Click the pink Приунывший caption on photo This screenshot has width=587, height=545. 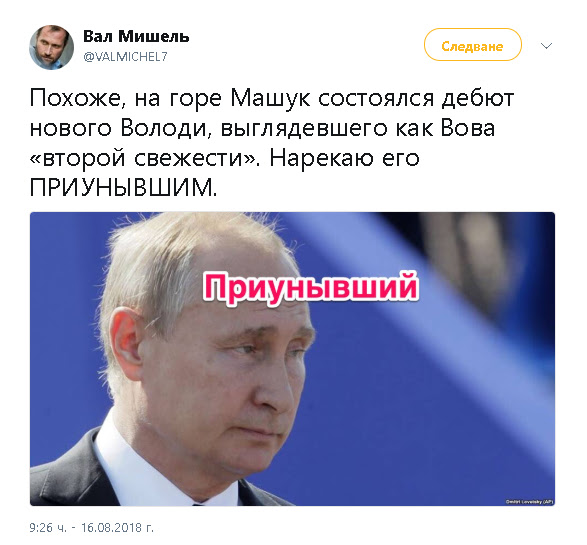[x=310, y=288]
